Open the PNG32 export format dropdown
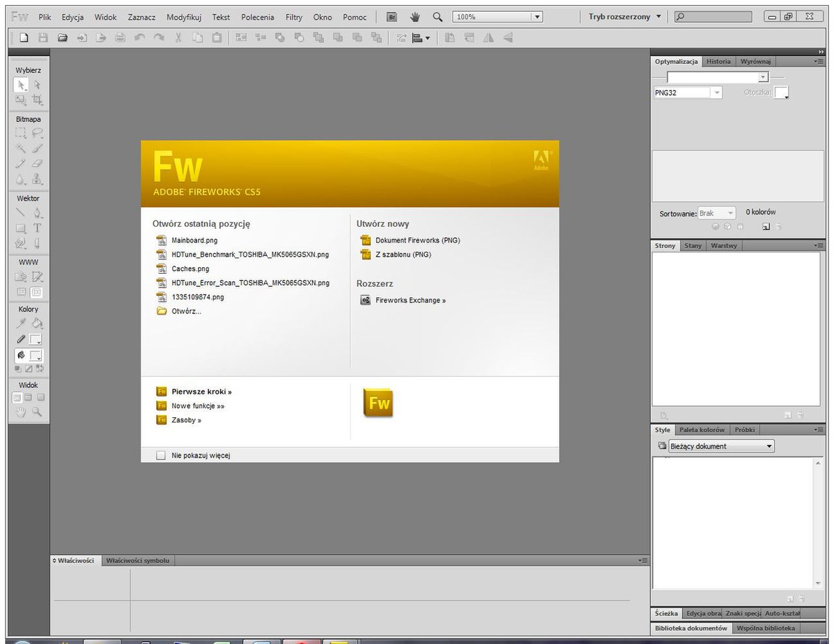Image resolution: width=834 pixels, height=644 pixels. [717, 93]
